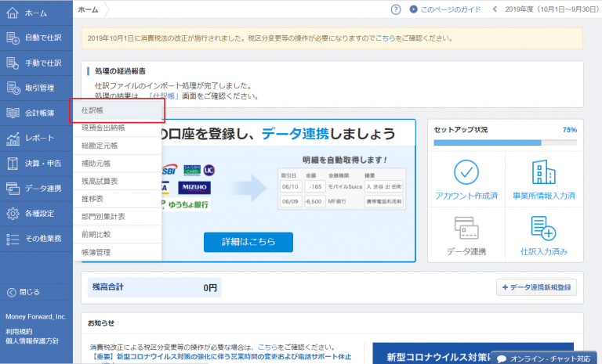Click the 詳細はこちら button
The width and height of the screenshot is (602, 364).
pos(248,242)
